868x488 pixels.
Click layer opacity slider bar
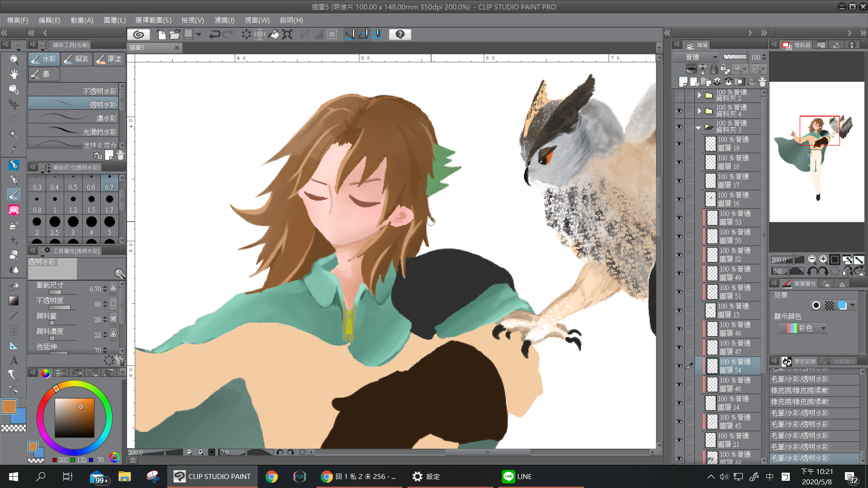(735, 57)
